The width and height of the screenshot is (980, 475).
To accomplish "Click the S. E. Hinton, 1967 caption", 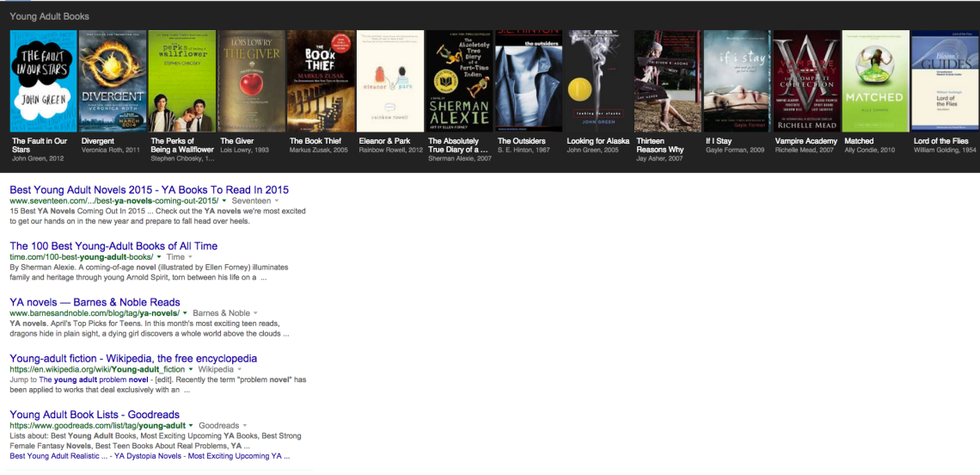I will pyautogui.click(x=525, y=151).
